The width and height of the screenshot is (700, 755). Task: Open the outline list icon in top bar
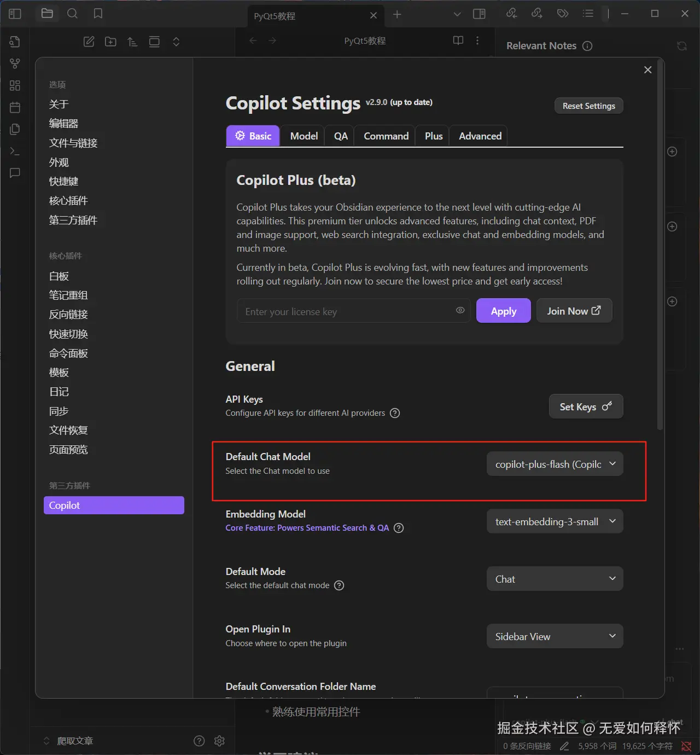(588, 14)
